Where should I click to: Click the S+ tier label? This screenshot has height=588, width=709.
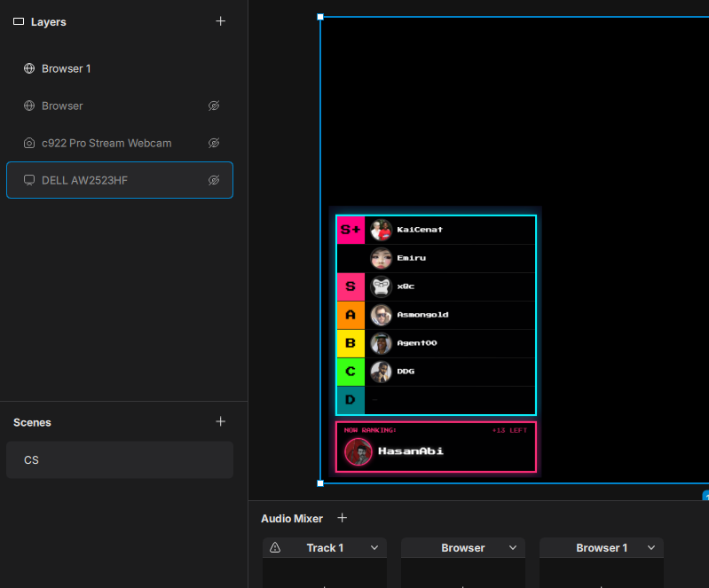click(351, 230)
